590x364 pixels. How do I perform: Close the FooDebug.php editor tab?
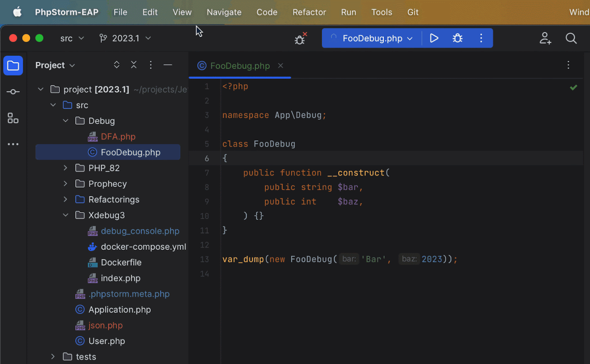[x=281, y=66]
